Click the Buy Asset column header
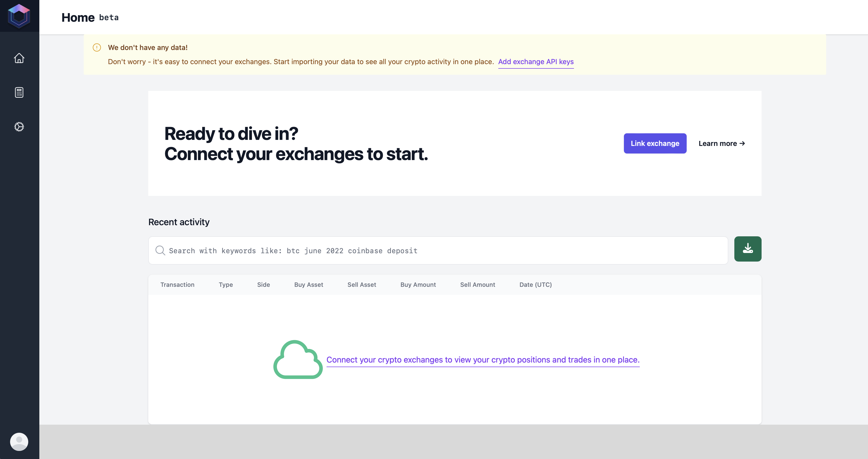 click(x=308, y=285)
